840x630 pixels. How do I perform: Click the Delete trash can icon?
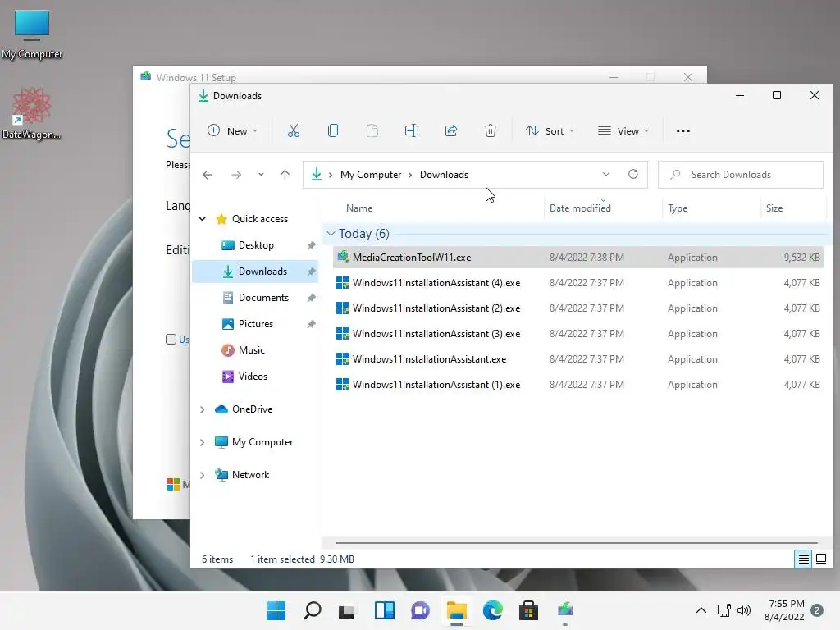[491, 130]
